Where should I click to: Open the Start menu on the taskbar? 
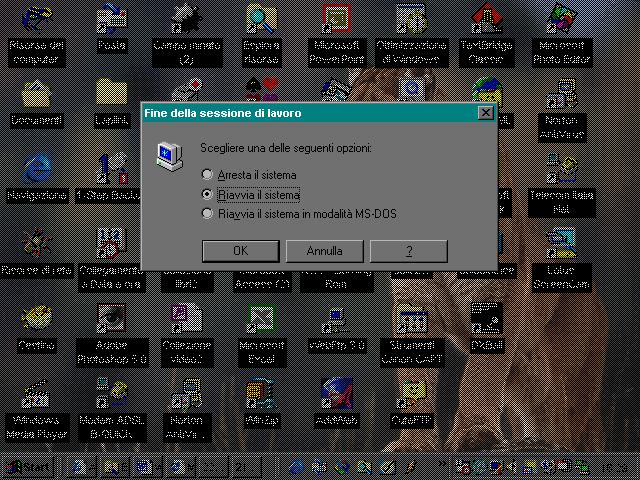[28, 467]
